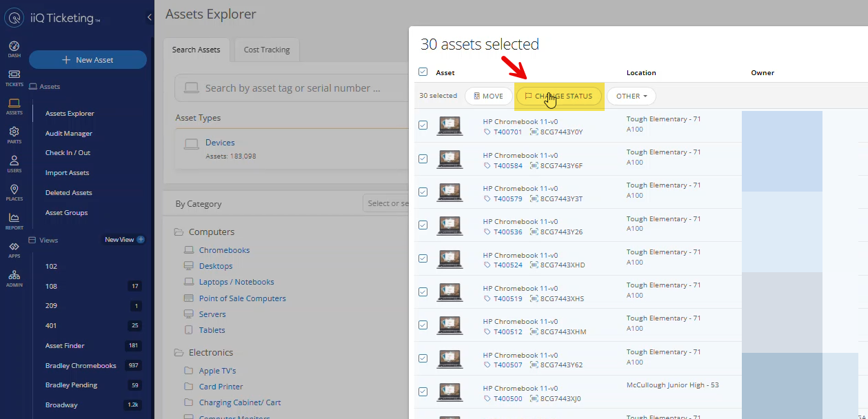
Task: Click the New Asset button
Action: point(88,60)
